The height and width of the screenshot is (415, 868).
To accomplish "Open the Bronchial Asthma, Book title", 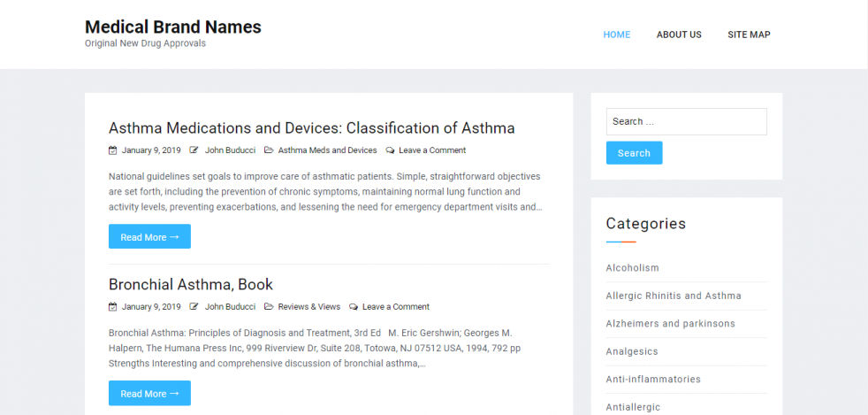I will coord(190,284).
